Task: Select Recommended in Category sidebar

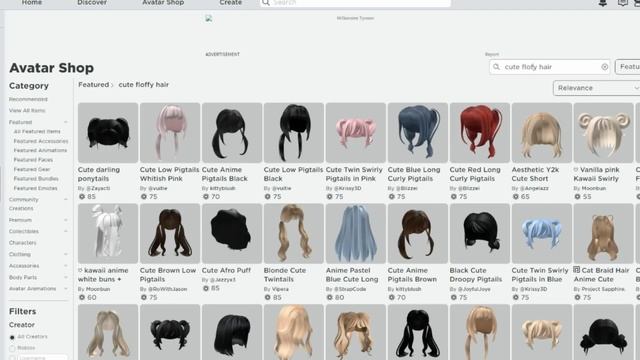Action: click(28, 99)
